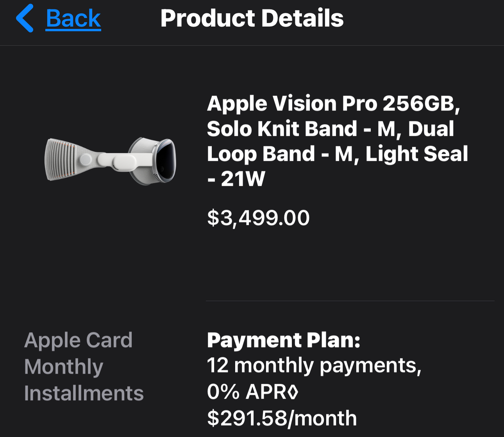Select the Apple Vision Pro 256GB title line
Screen dimensions: 504x437
[333, 104]
